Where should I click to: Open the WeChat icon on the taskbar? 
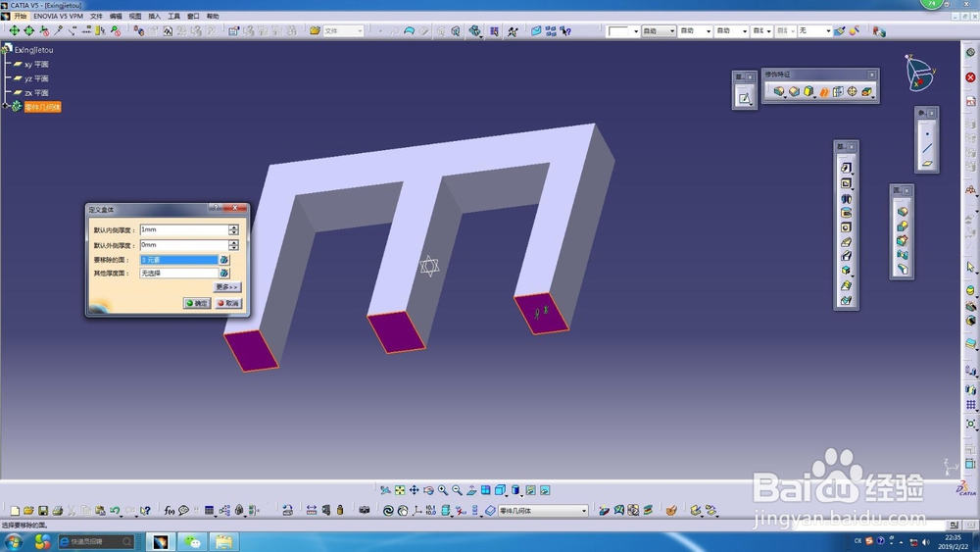click(x=192, y=541)
